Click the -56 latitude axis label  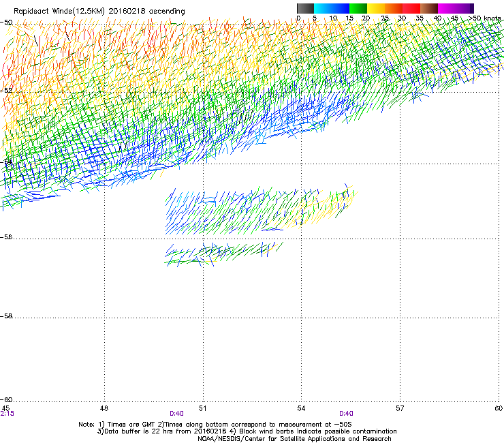click(x=6, y=237)
